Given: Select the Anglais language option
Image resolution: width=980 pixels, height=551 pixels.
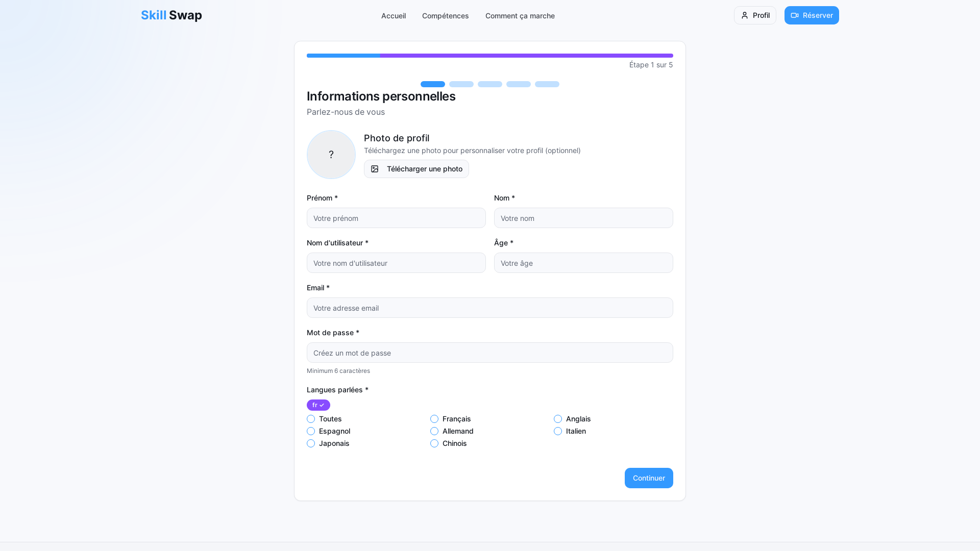Looking at the screenshot, I should [558, 419].
